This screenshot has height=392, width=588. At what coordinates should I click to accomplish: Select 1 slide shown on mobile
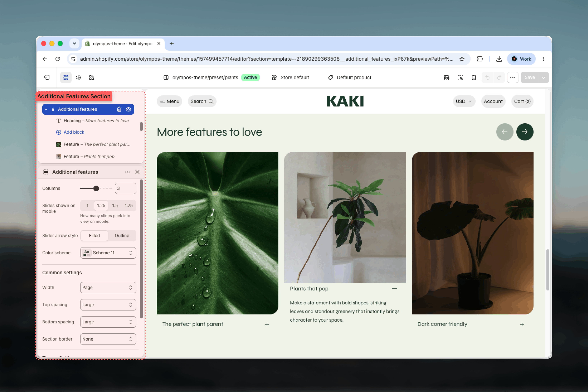tap(87, 206)
